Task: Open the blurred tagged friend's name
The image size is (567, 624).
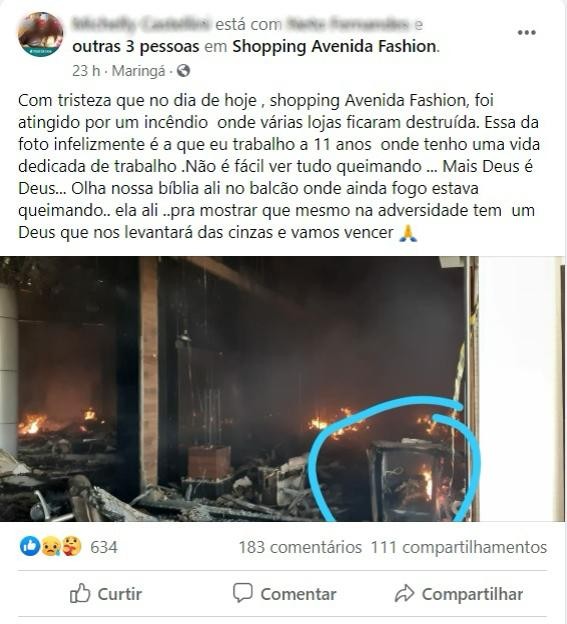Action: point(347,24)
